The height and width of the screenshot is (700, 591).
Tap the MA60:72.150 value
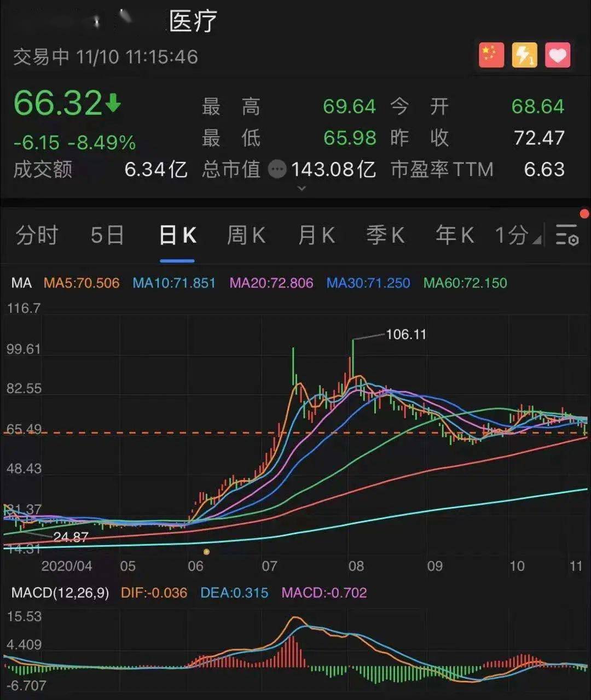(x=465, y=283)
